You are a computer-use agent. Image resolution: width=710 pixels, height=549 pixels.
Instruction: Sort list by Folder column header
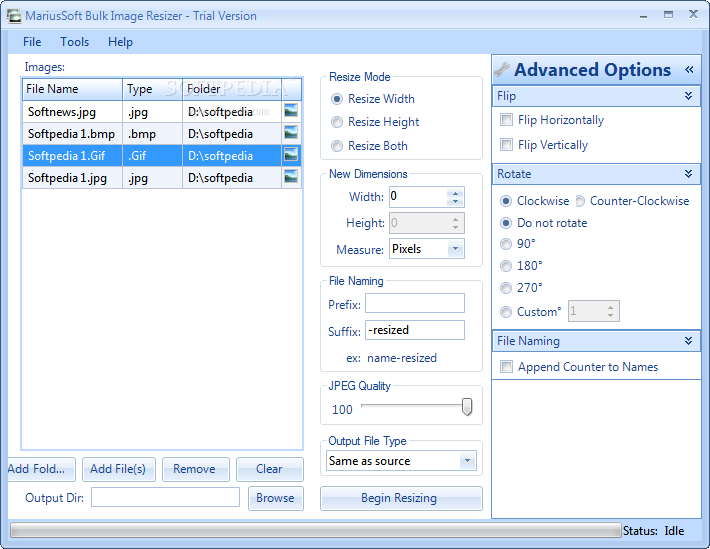click(232, 89)
